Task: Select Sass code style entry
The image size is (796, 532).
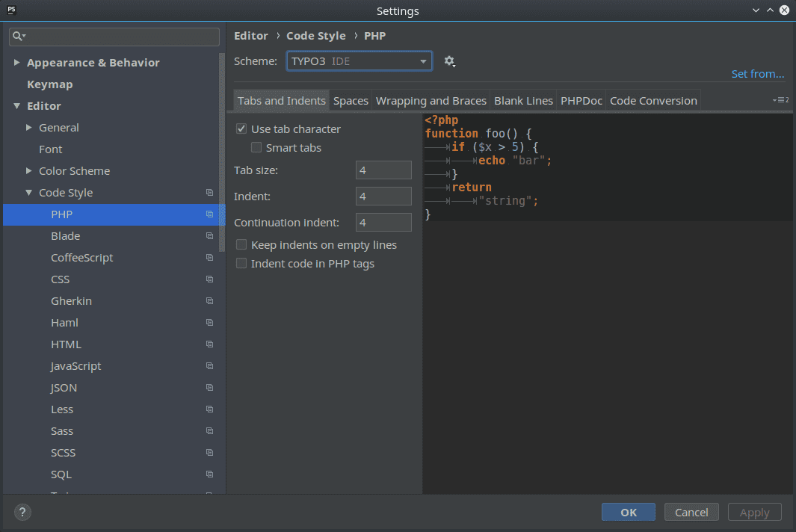Action: click(x=62, y=431)
